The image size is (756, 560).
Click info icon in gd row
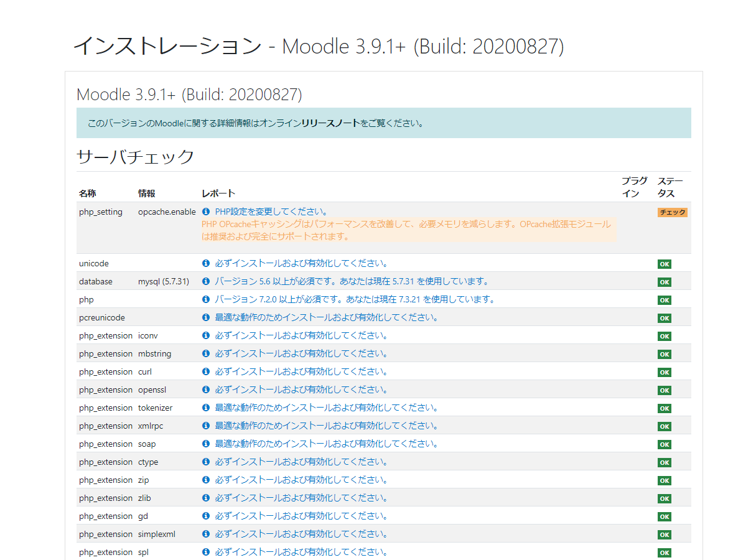point(206,516)
